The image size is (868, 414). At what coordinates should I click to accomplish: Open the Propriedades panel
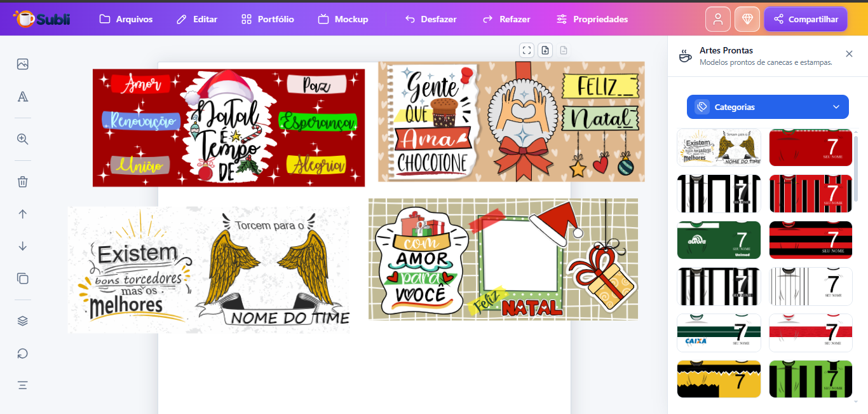pos(592,19)
